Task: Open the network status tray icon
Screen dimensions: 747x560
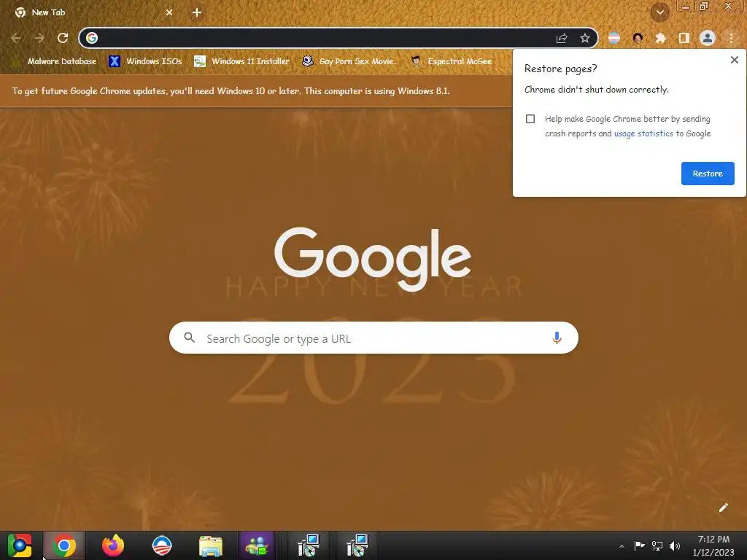Action: [657, 545]
